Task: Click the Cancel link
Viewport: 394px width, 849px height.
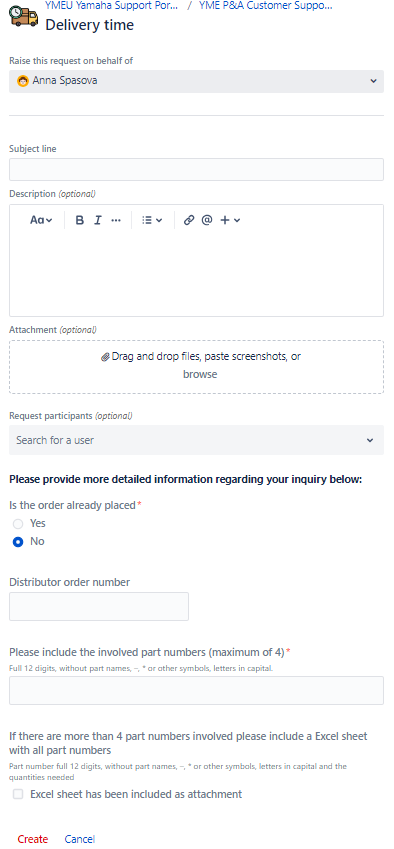Action: [x=80, y=839]
